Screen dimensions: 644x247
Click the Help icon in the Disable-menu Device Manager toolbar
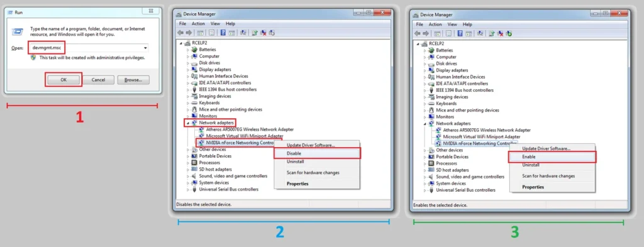point(223,33)
